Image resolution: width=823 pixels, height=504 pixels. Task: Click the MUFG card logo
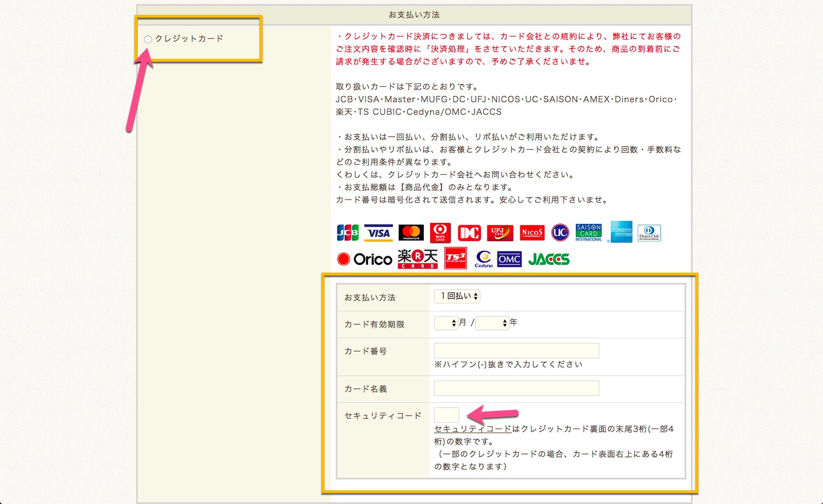pos(440,233)
